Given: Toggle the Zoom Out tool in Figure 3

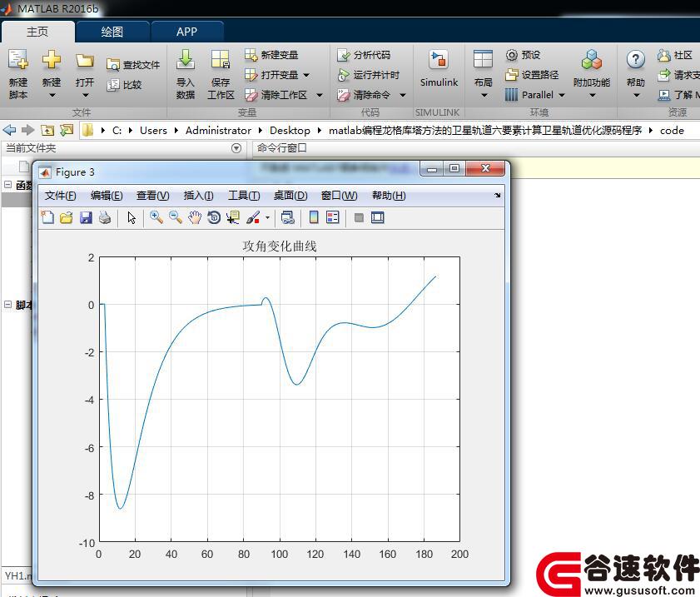Looking at the screenshot, I should tap(176, 217).
